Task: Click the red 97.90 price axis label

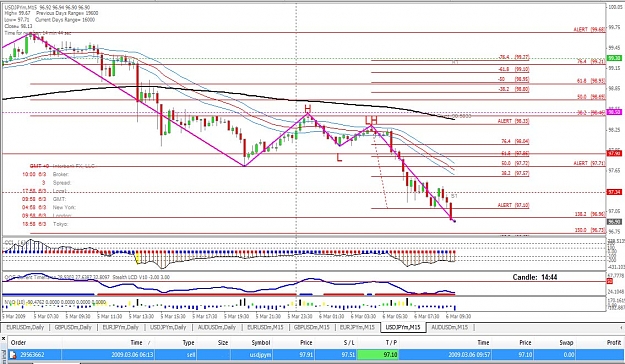Action: [614, 153]
